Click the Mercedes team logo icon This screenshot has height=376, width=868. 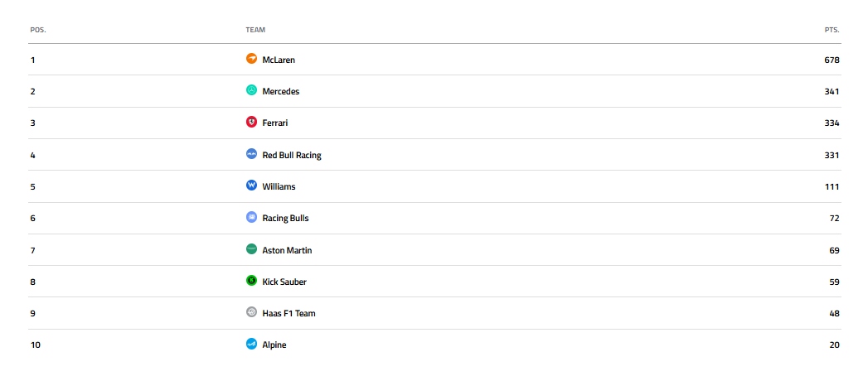coord(251,91)
